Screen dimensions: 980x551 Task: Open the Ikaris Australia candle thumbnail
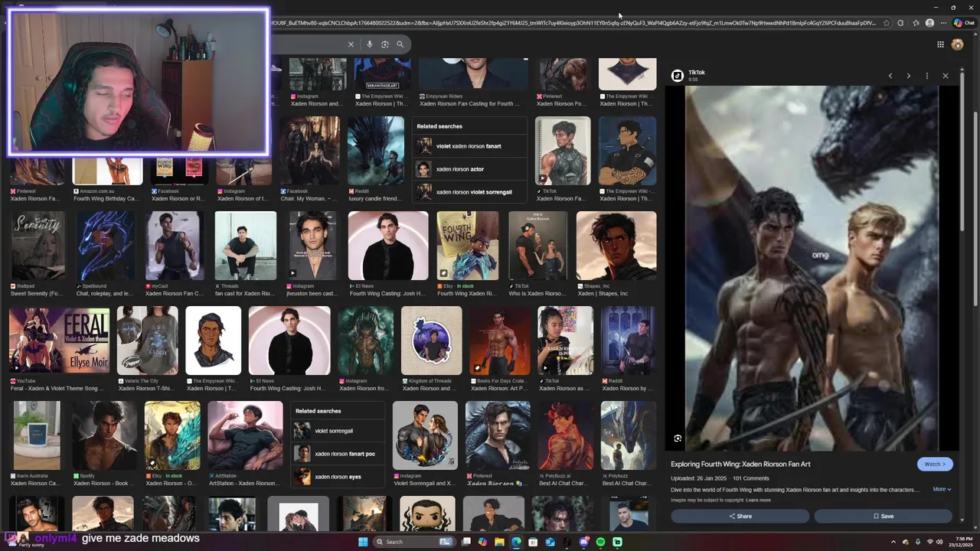point(35,435)
